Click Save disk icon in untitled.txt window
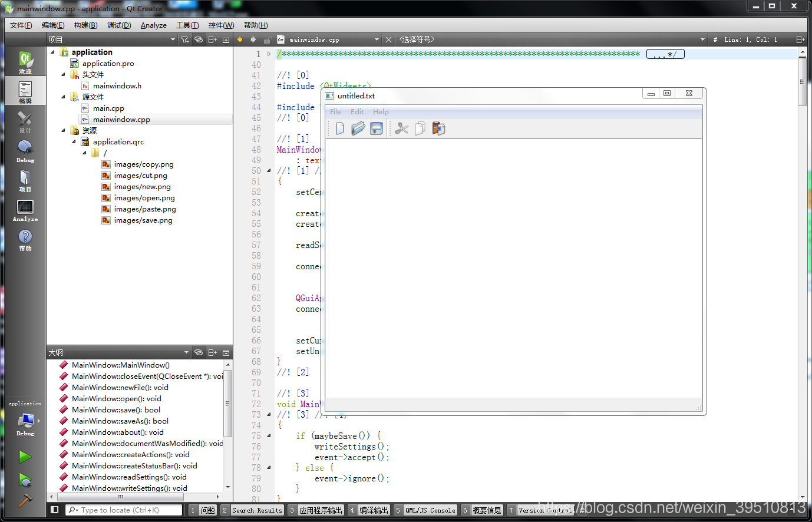The image size is (812, 522). click(377, 128)
